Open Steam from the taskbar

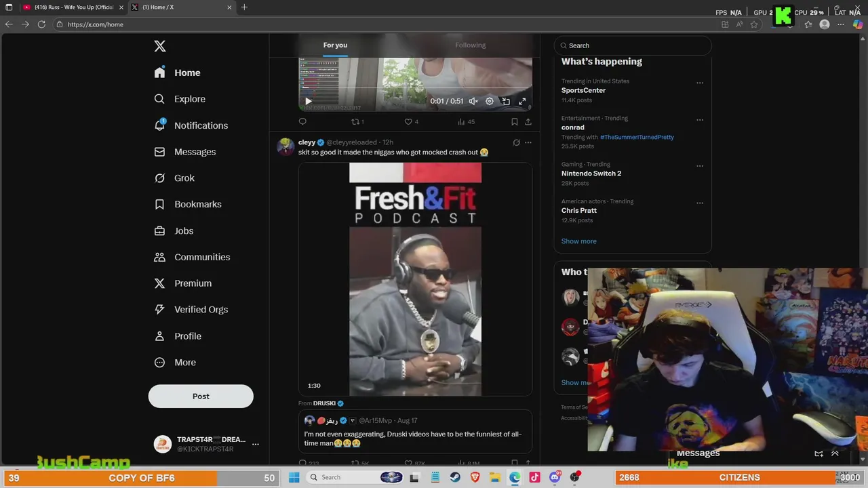coord(455,477)
